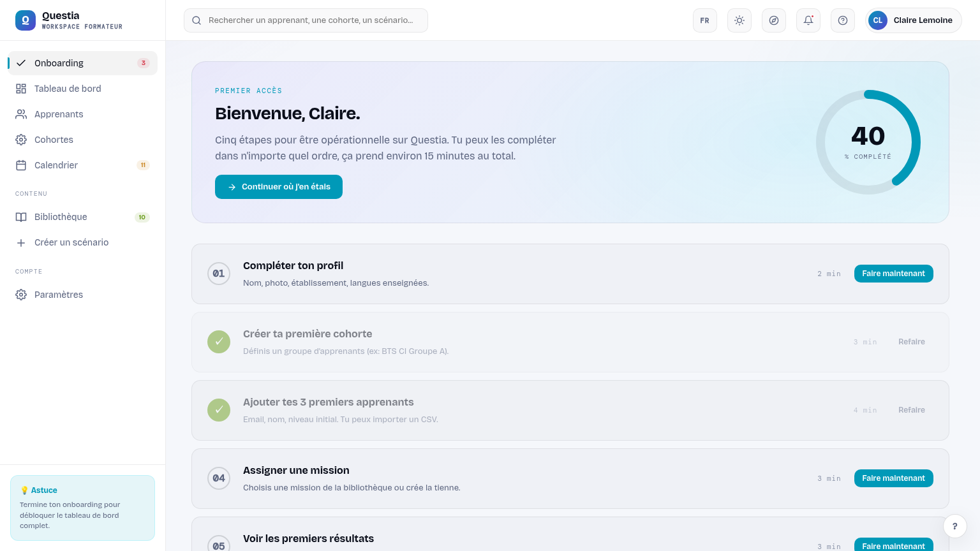
Task: Click the Voir les premiers résultats title
Action: (x=308, y=539)
